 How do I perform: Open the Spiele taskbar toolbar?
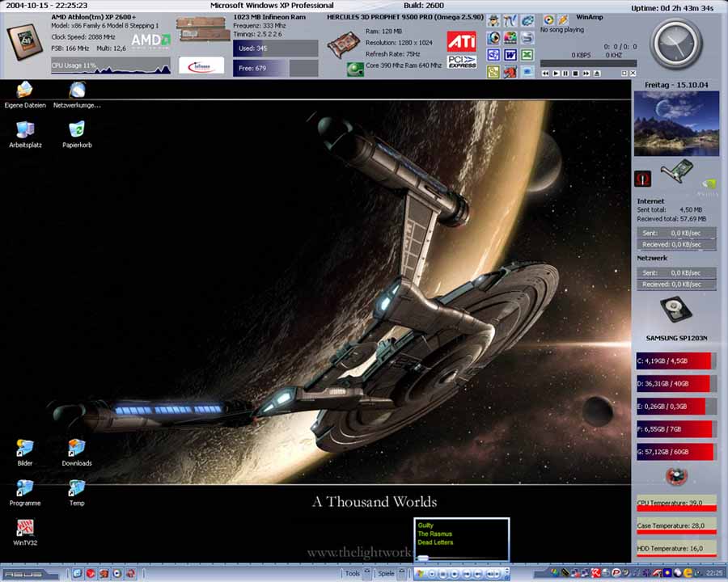386,574
